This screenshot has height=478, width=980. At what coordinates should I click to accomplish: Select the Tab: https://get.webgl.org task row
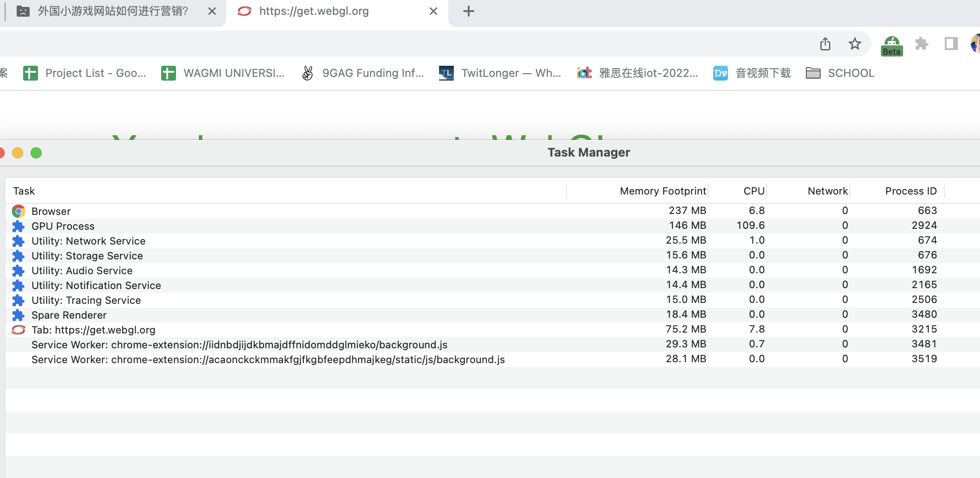(x=93, y=330)
